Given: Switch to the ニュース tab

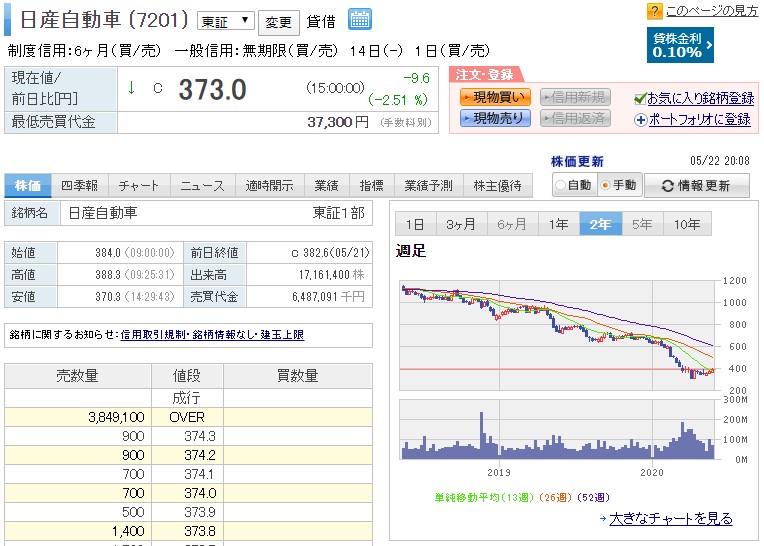Looking at the screenshot, I should point(203,186).
